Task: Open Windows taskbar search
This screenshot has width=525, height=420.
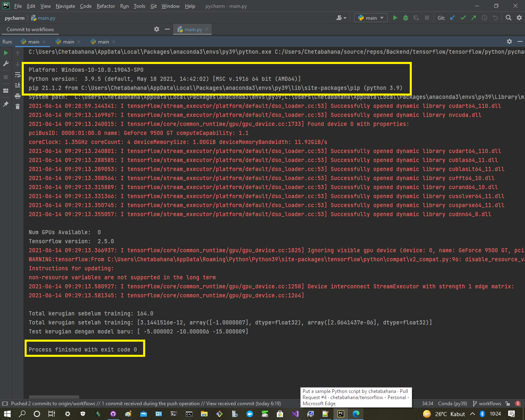Action: tap(22, 413)
